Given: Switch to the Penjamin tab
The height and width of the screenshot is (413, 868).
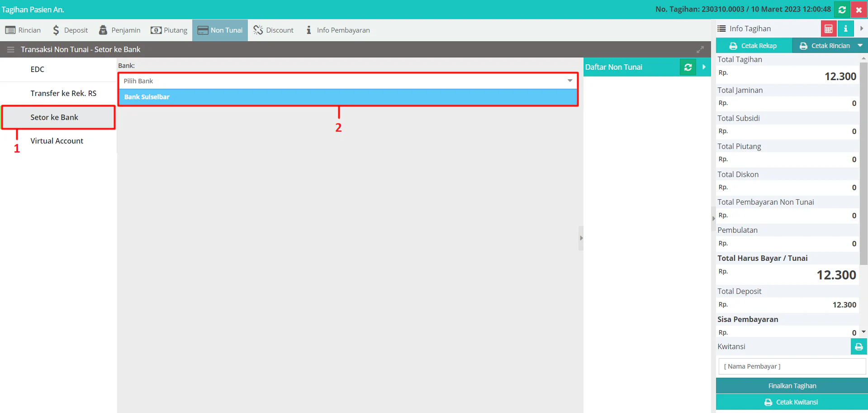Looking at the screenshot, I should [x=120, y=30].
